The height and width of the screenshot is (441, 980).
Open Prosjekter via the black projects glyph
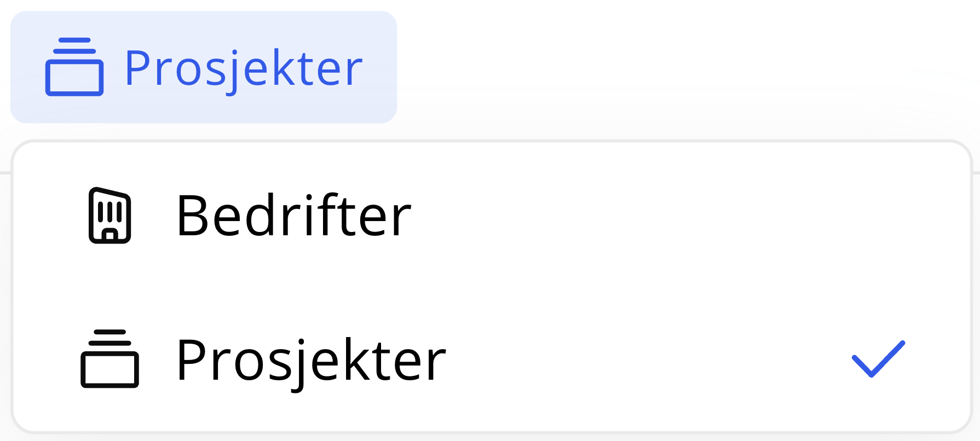pyautogui.click(x=109, y=359)
